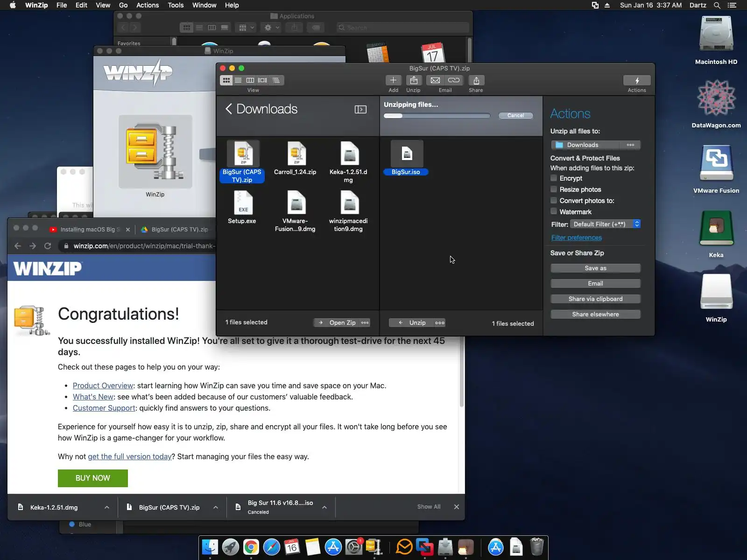Open the Unzip more options ellipsis
The height and width of the screenshot is (560, 747).
click(x=440, y=322)
